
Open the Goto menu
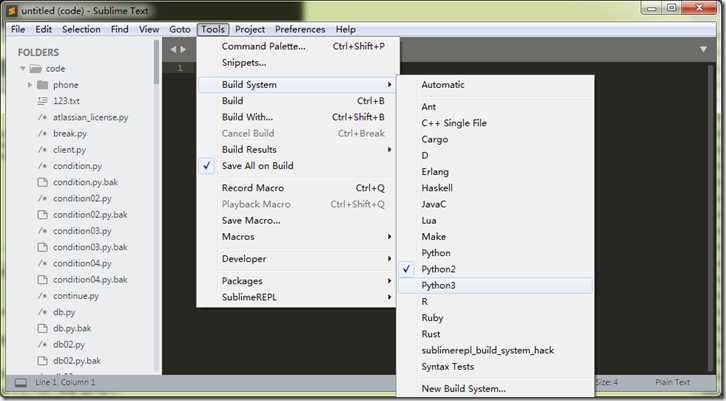tap(180, 29)
